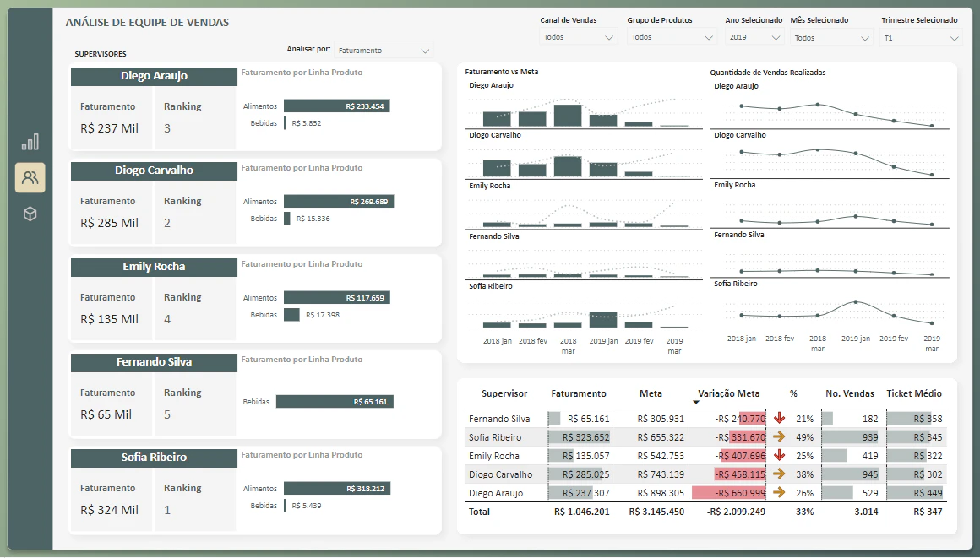Sort table by Supervisor column header
The height and width of the screenshot is (558, 980).
point(504,393)
